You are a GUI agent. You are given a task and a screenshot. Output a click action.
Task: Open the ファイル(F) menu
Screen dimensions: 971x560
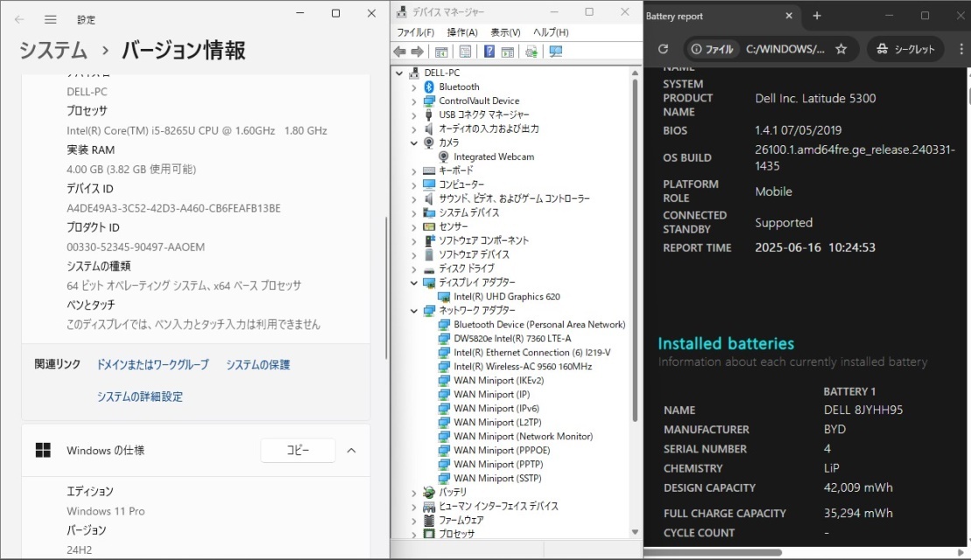416,32
